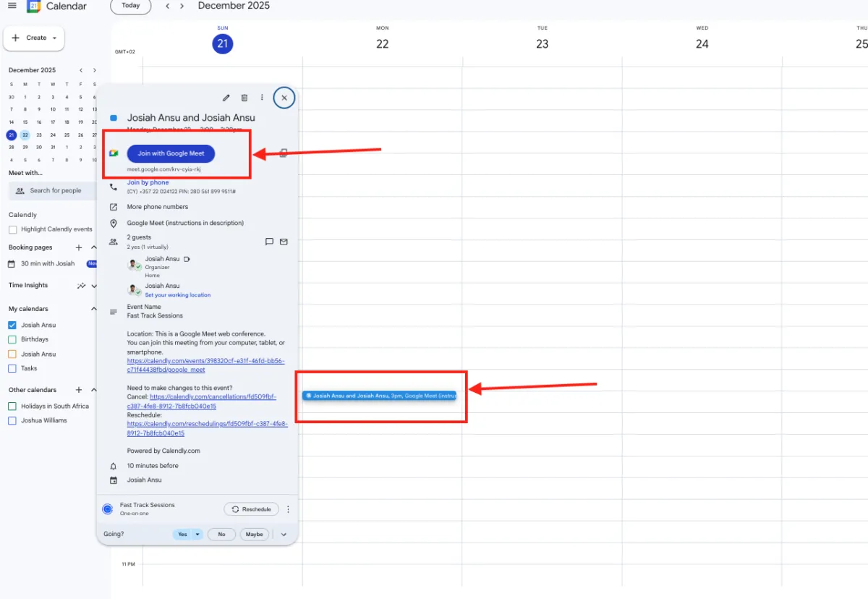Image resolution: width=868 pixels, height=599 pixels.
Task: Click the phone icon beside Join by phone
Action: (x=114, y=187)
